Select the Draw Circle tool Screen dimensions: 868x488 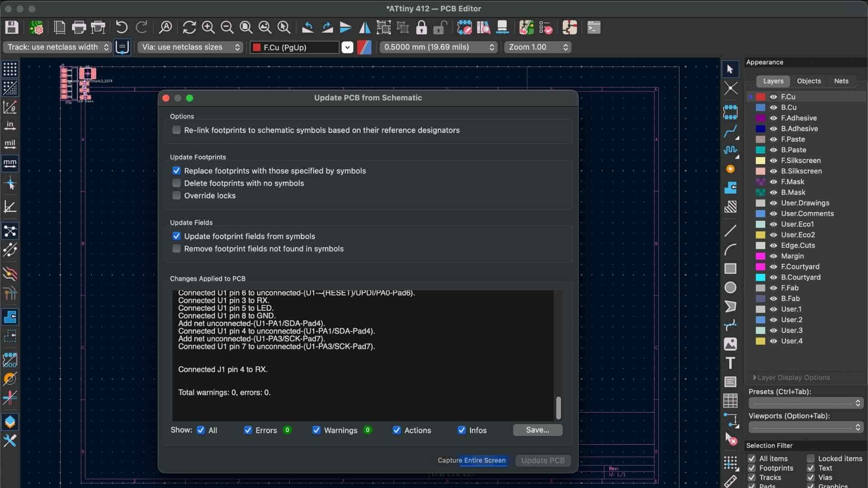730,287
